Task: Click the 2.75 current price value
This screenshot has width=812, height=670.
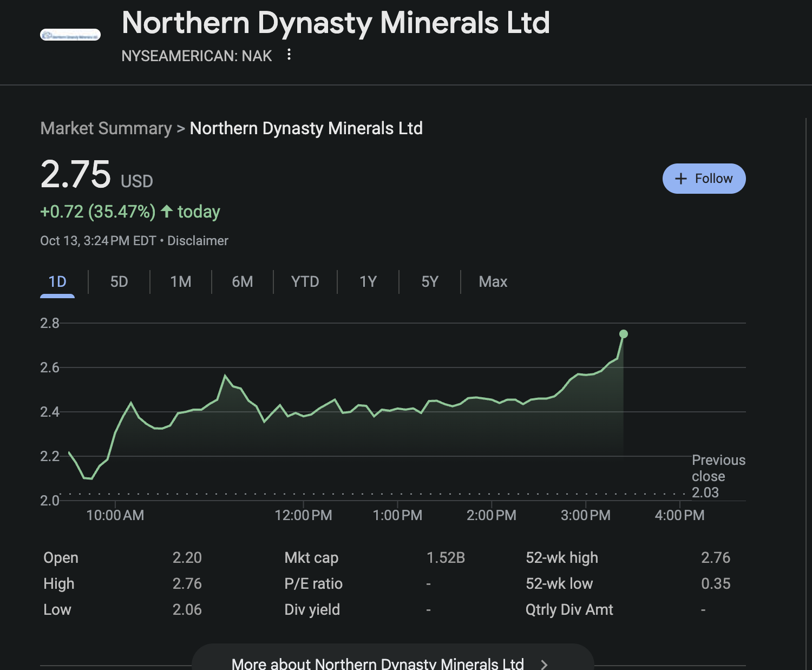Action: coord(76,174)
